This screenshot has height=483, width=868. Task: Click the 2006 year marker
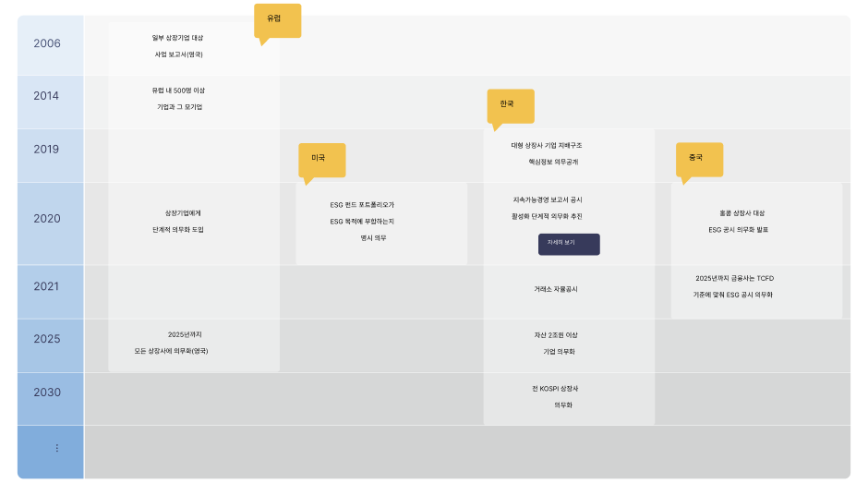(x=47, y=44)
